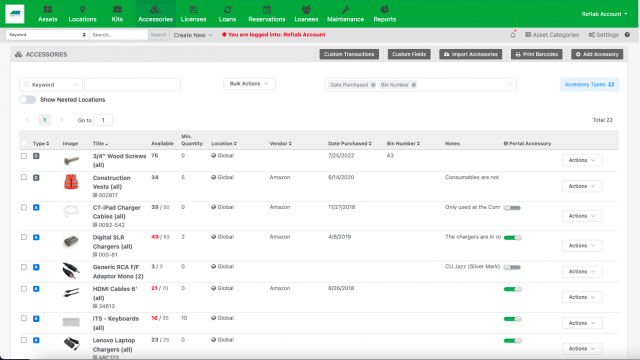Open Create New dropdown menu
Screen dimensions: 640x360
(x=193, y=35)
